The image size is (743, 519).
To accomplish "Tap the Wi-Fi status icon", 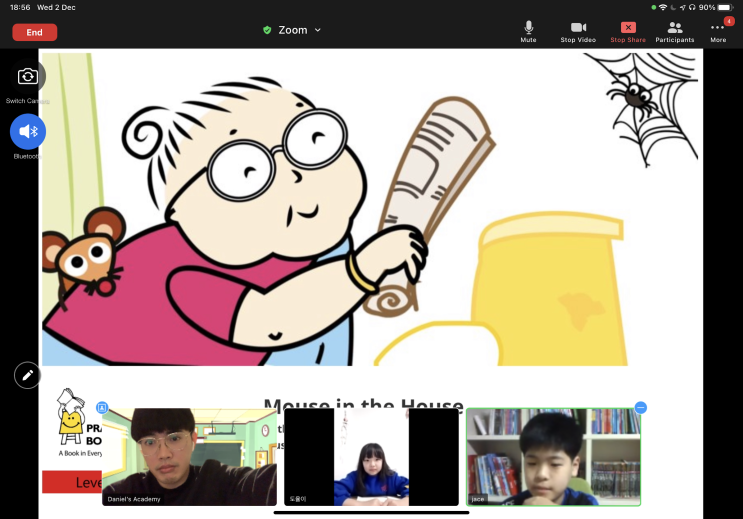I will [x=663, y=7].
